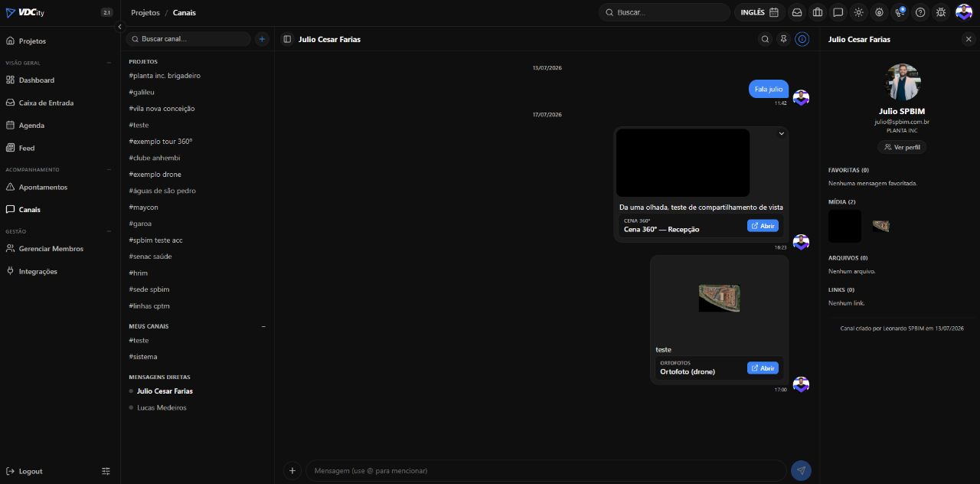Add an attachment with the plus icon
980x484 pixels.
click(292, 470)
